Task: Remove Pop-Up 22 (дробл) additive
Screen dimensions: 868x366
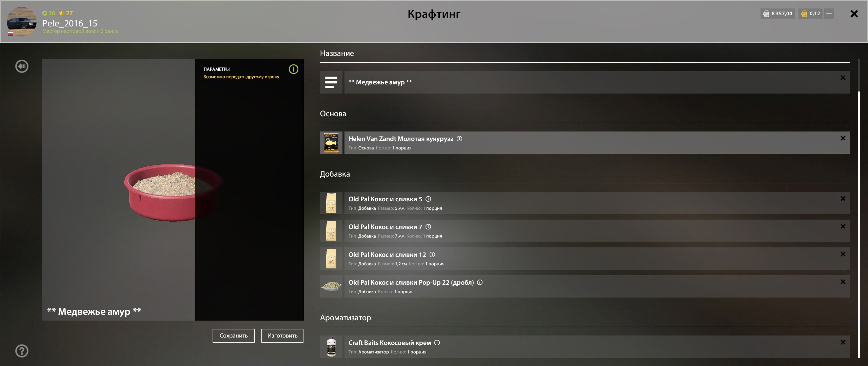Action: [x=843, y=282]
